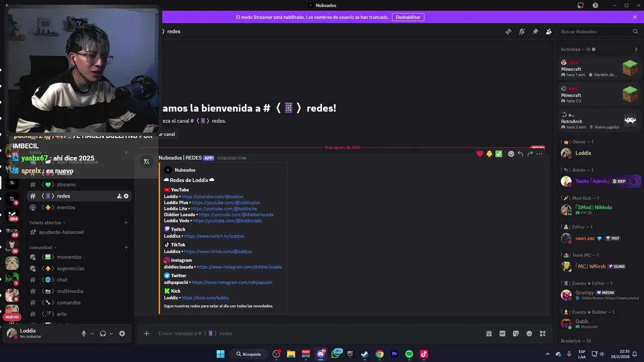
Task: Open youtube.com/@loddixlite link
Action: (223, 209)
